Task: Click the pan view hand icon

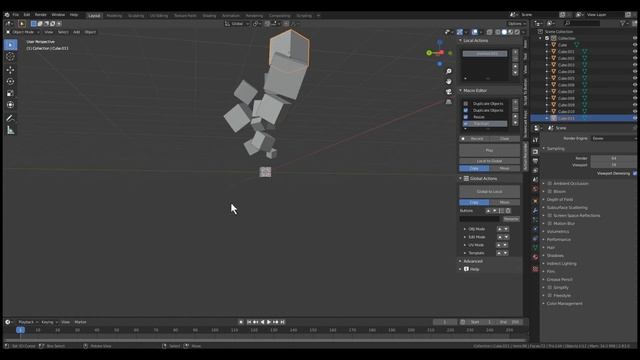Action: click(449, 82)
